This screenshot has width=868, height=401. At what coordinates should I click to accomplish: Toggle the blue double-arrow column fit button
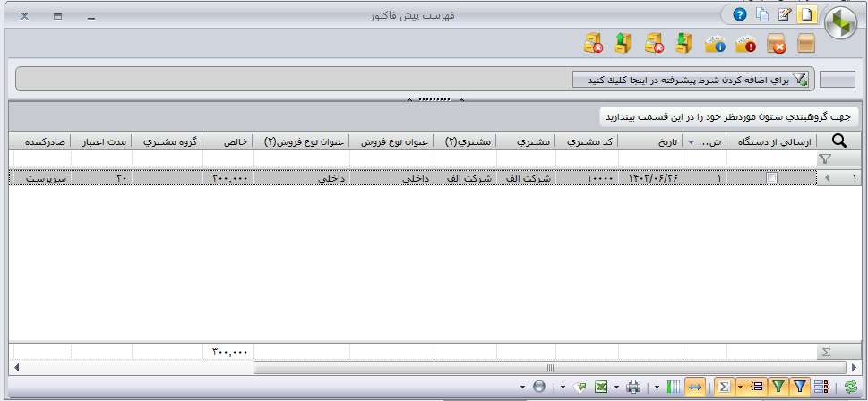coord(695,387)
